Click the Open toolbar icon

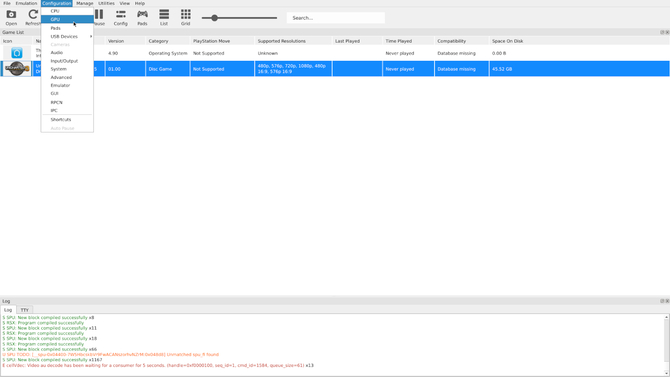(11, 18)
